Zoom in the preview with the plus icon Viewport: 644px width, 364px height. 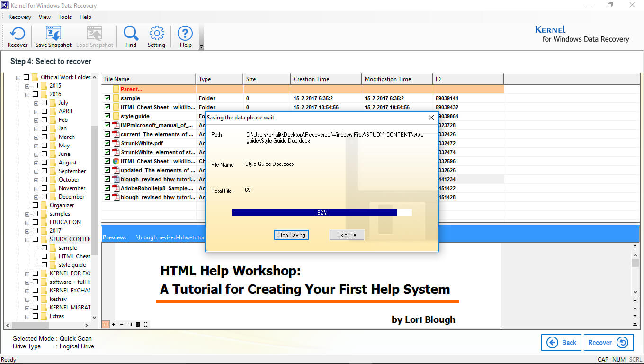coord(113,324)
